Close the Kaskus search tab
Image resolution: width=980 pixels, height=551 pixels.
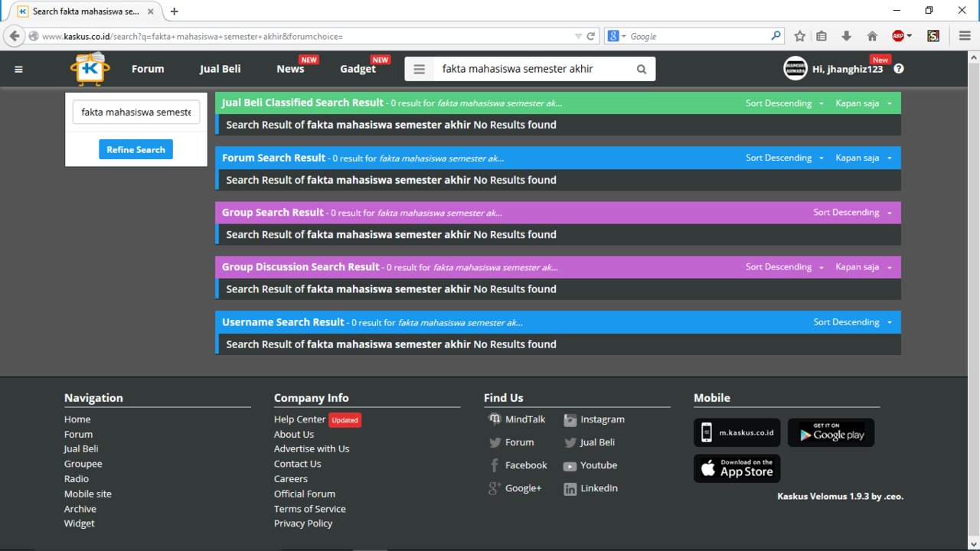point(151,11)
